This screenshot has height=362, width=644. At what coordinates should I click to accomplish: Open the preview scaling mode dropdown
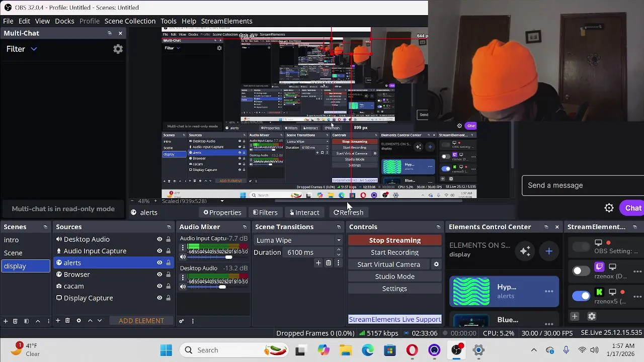222,201
